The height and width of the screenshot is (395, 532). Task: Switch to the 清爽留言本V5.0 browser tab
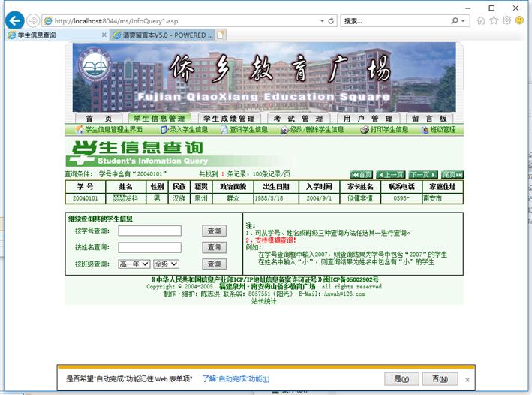161,35
